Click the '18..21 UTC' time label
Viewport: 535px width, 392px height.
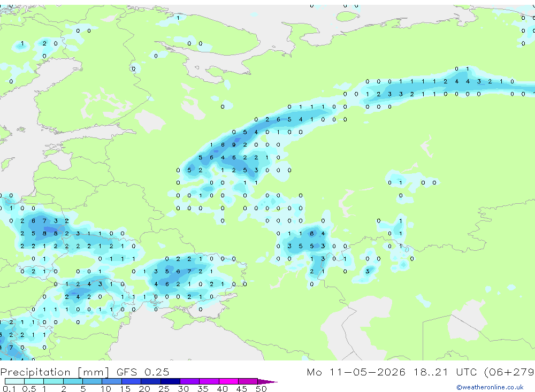tap(445, 372)
